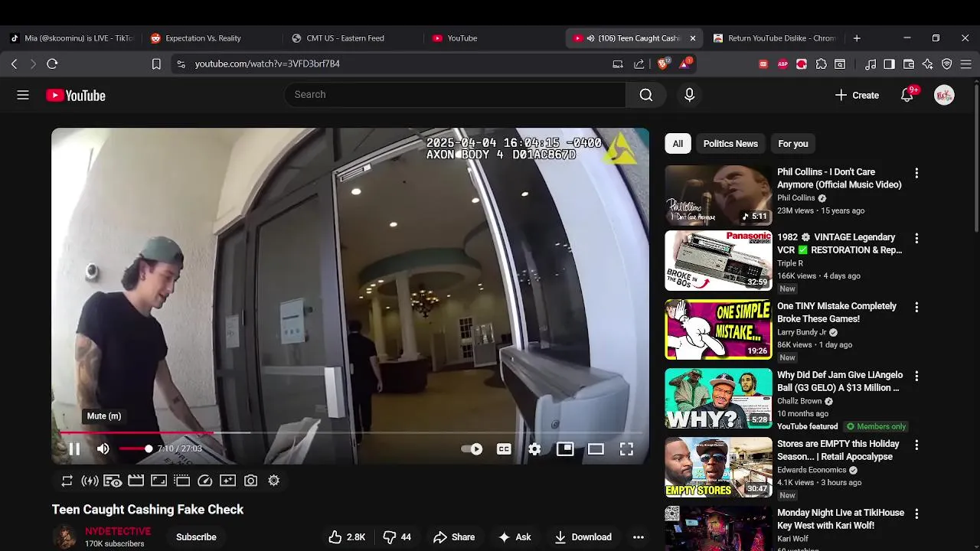Open the NYDETECTIVE channel link
980x551 pixels.
[118, 531]
